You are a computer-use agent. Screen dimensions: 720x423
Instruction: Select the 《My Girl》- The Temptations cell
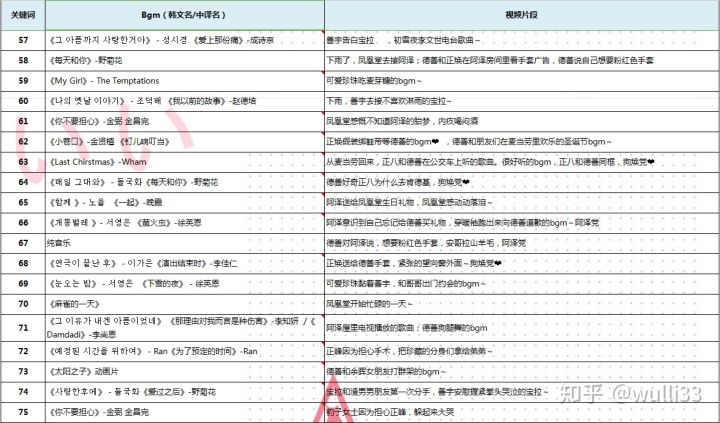point(185,81)
